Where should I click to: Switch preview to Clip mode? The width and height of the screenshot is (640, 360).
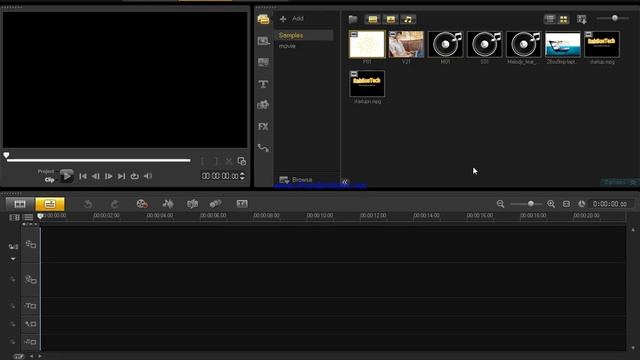click(x=49, y=180)
